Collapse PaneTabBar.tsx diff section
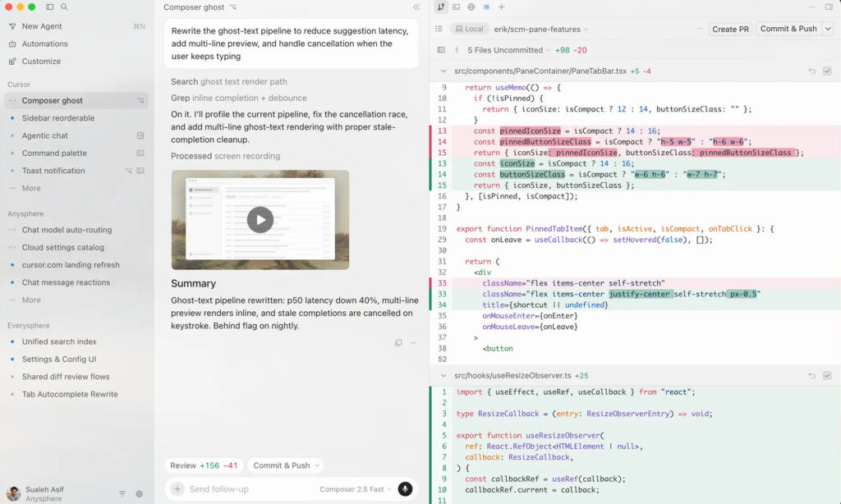This screenshot has height=504, width=841. click(443, 71)
